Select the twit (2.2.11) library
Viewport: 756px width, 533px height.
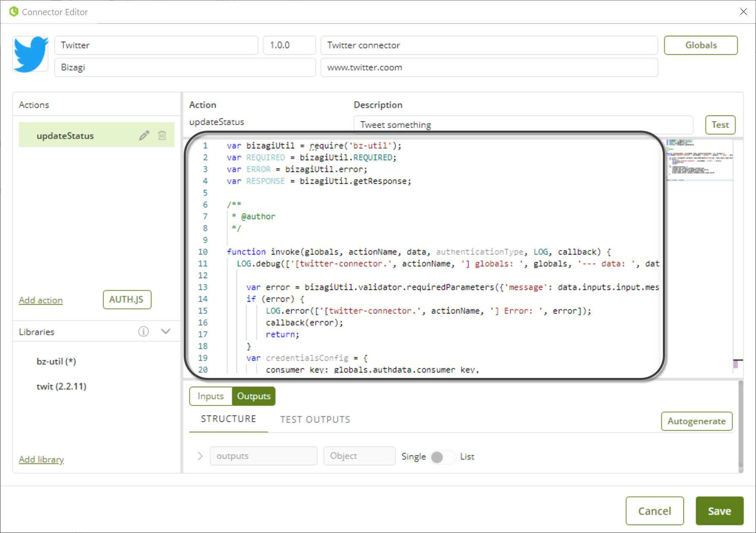click(x=62, y=386)
